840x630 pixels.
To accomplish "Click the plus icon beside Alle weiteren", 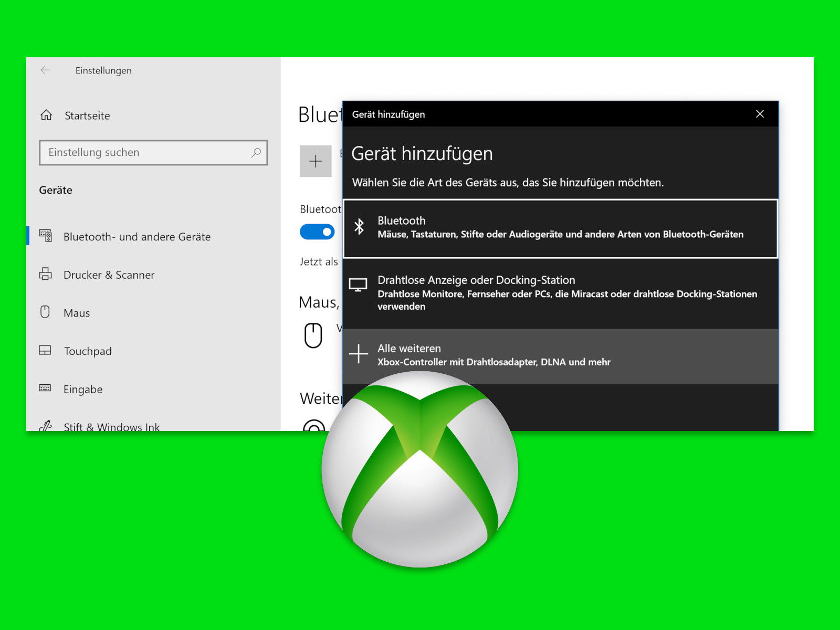I will pyautogui.click(x=359, y=354).
